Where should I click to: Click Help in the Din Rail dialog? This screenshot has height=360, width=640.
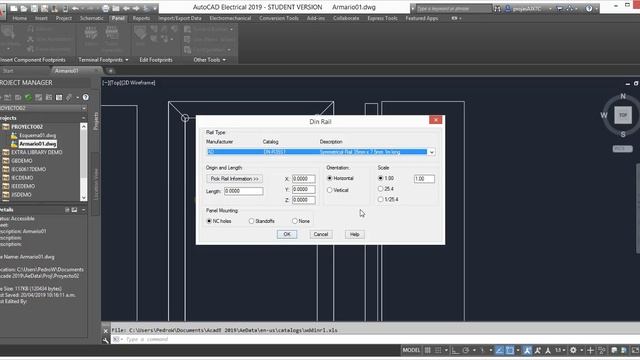pos(354,234)
